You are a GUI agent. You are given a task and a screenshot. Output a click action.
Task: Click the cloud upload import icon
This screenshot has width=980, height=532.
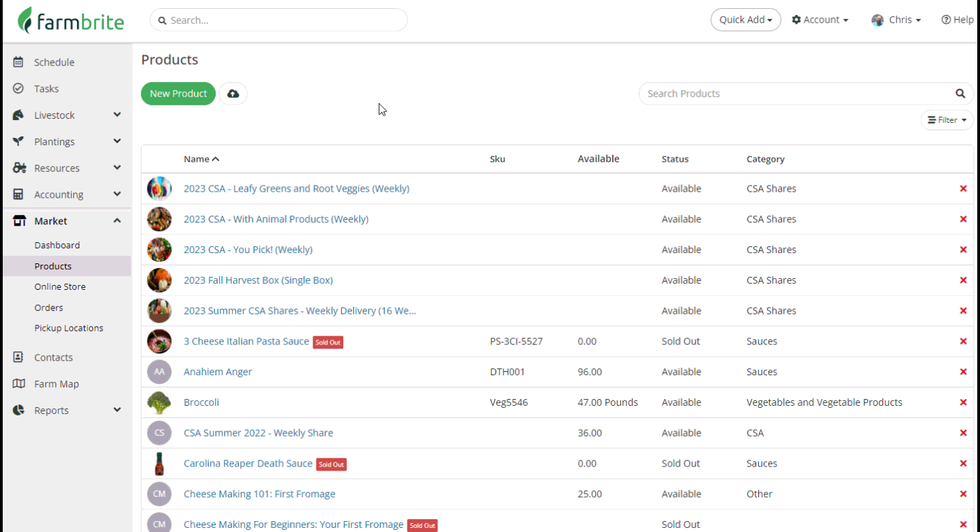click(x=233, y=93)
